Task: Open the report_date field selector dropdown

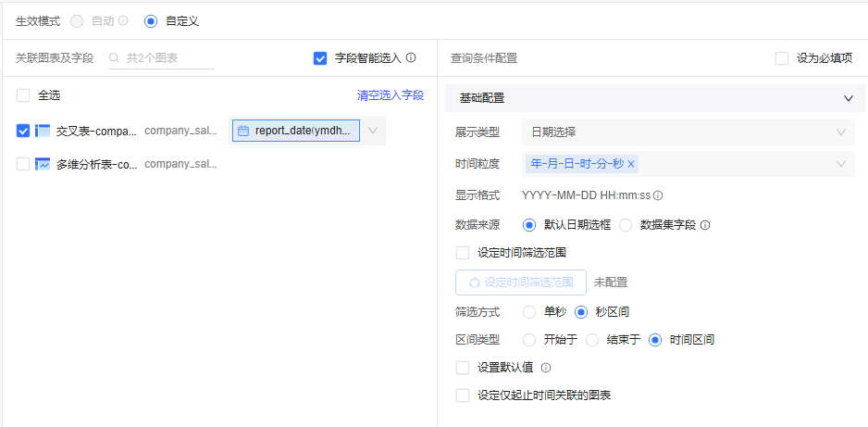Action: point(373,131)
